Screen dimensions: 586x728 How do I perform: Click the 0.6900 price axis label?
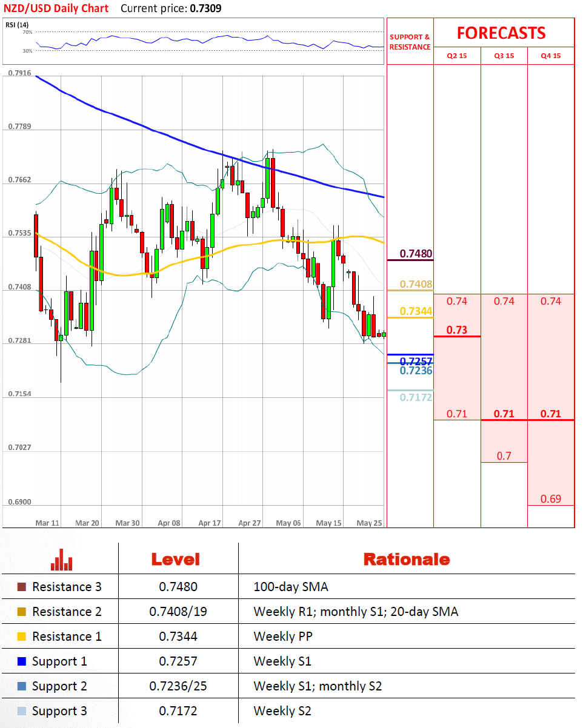[19, 502]
